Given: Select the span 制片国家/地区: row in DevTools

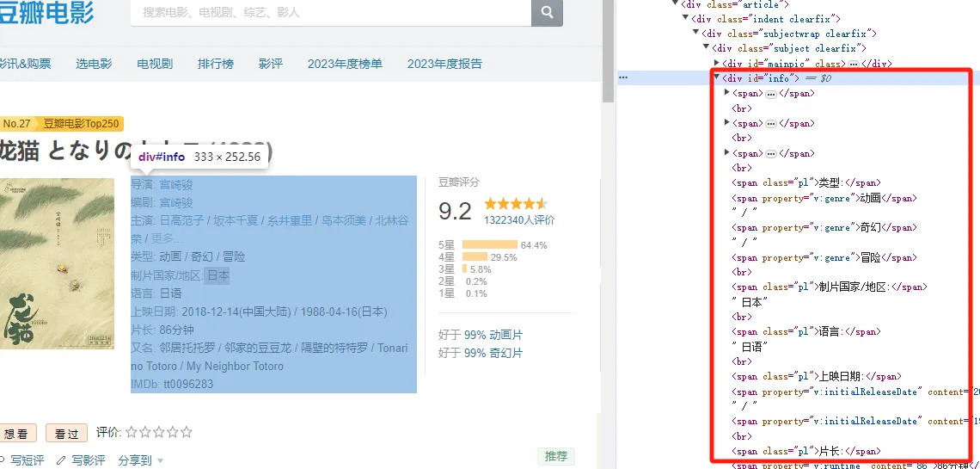Looking at the screenshot, I should click(830, 287).
